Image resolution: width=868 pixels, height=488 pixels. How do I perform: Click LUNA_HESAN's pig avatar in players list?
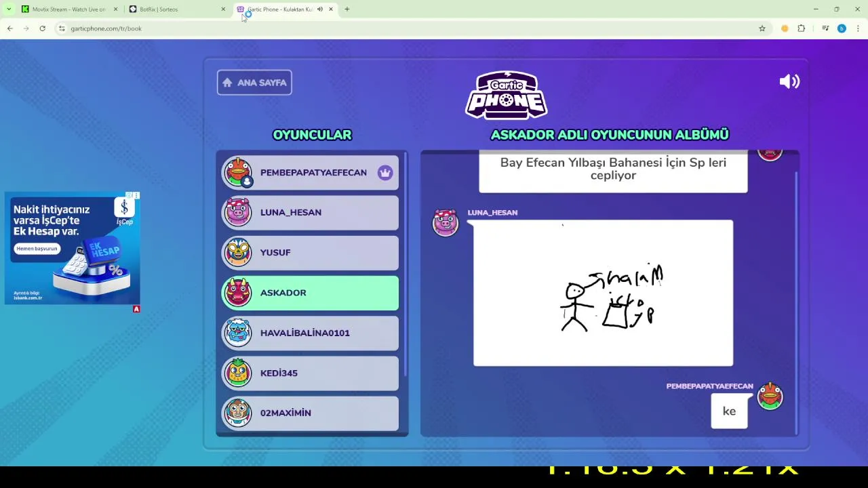point(238,212)
